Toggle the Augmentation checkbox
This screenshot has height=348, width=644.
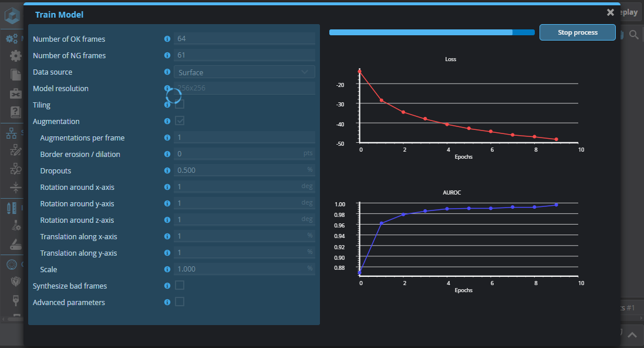click(x=180, y=121)
